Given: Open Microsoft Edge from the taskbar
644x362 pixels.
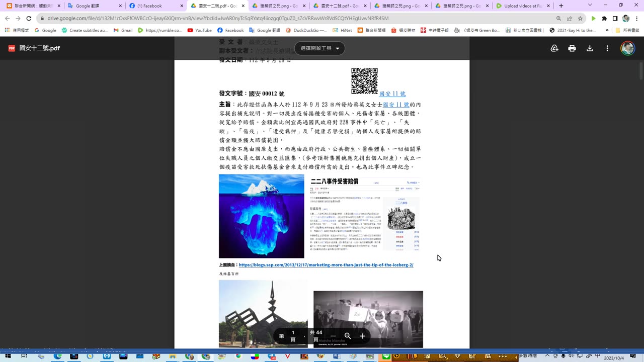Looking at the screenshot, I should coord(57,356).
